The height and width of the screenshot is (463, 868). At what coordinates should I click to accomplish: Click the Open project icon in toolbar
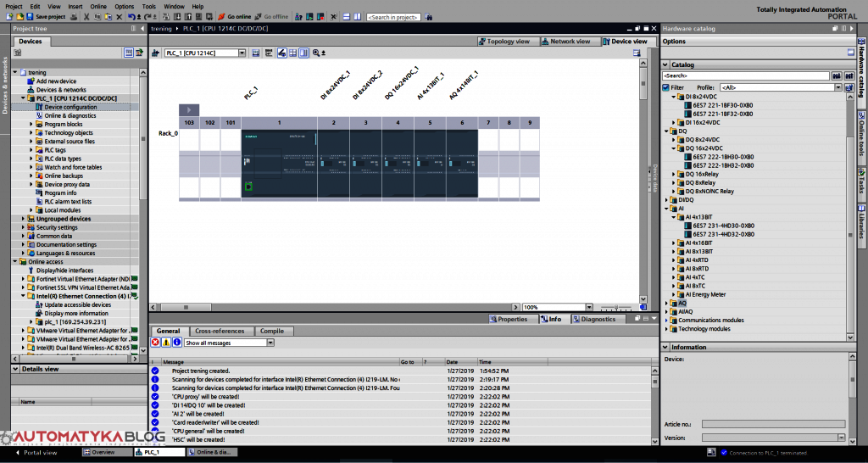(x=19, y=17)
